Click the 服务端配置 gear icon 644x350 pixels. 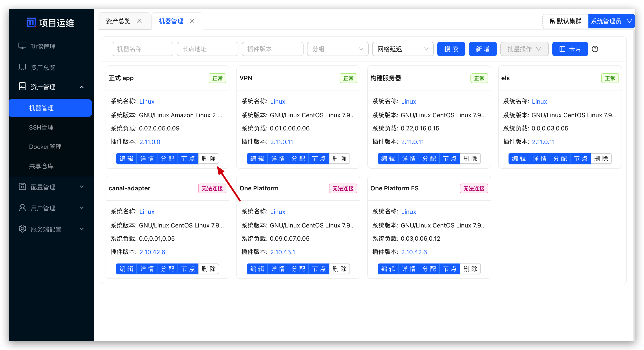[x=22, y=229]
